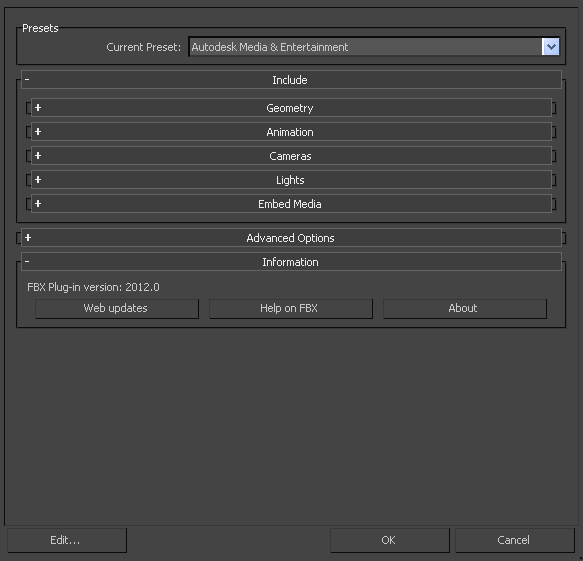Click the Web updates button
This screenshot has width=583, height=561.
tap(117, 309)
